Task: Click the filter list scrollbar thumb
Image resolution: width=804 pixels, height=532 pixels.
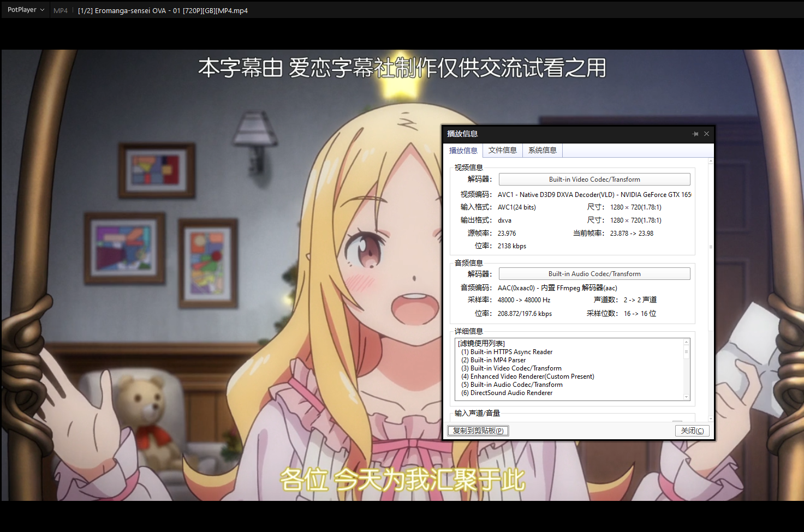Action: (686, 352)
